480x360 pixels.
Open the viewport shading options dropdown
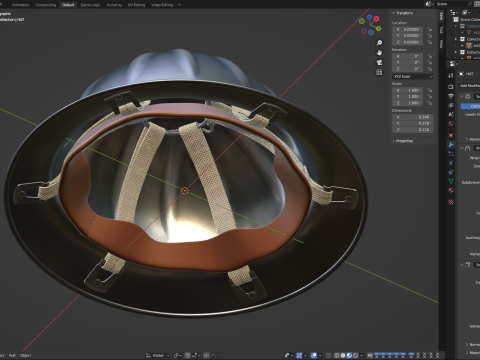(362, 355)
